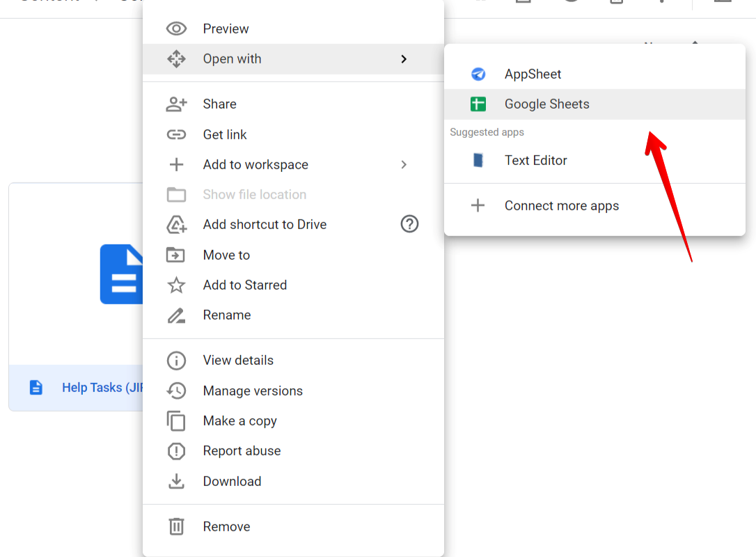Click the Remove trash can icon

pyautogui.click(x=177, y=526)
